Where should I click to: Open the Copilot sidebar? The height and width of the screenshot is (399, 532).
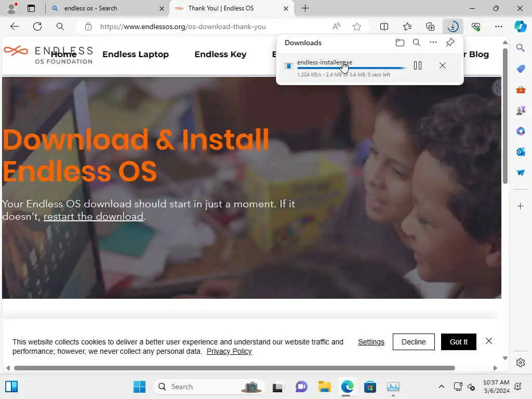coord(521,26)
